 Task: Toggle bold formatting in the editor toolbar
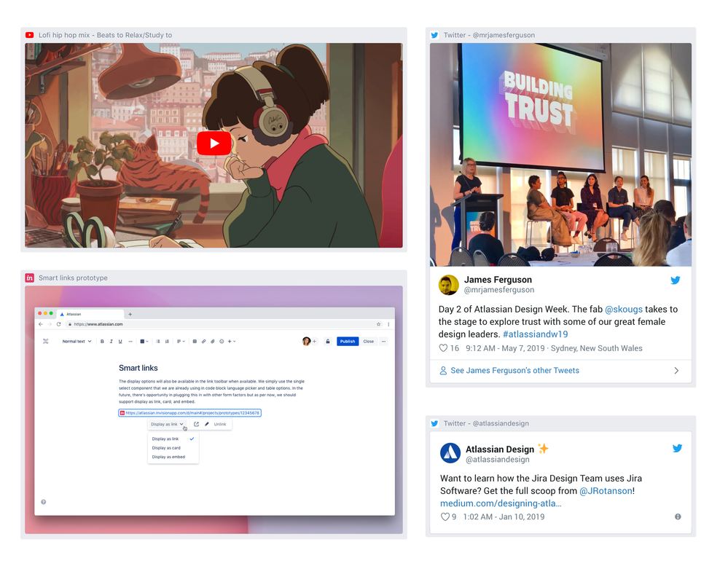103,341
